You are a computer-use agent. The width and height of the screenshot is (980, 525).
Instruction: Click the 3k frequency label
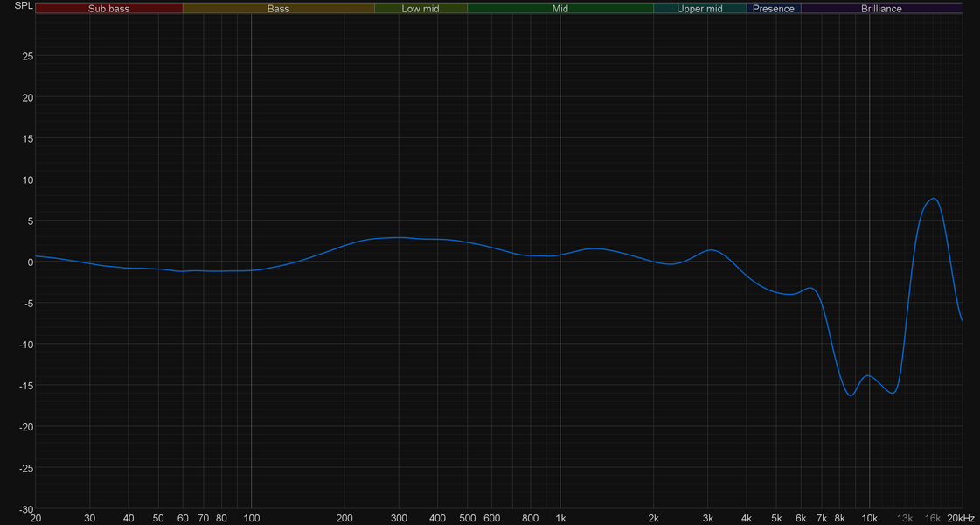point(708,518)
